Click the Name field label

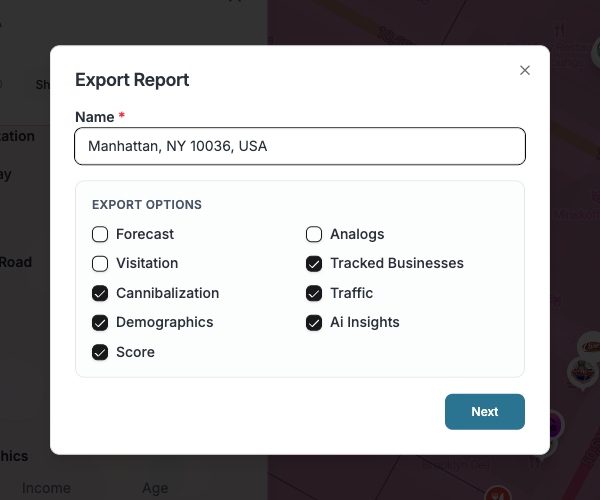pos(94,117)
